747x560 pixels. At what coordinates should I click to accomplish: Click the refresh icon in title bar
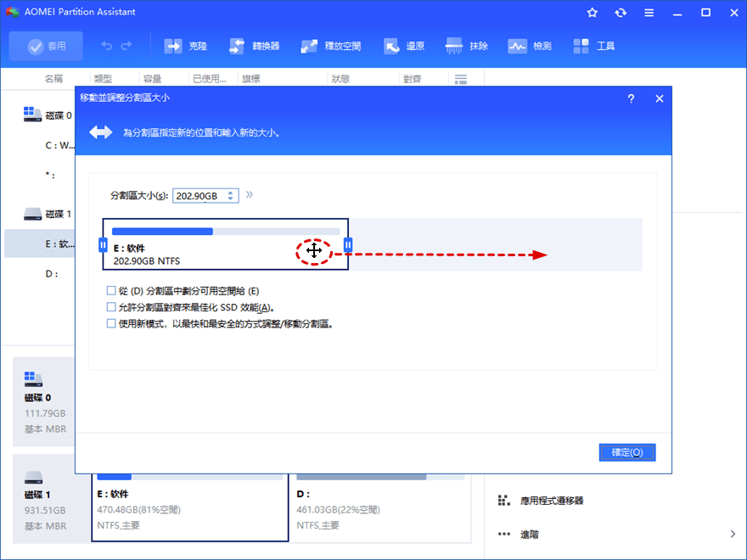621,13
